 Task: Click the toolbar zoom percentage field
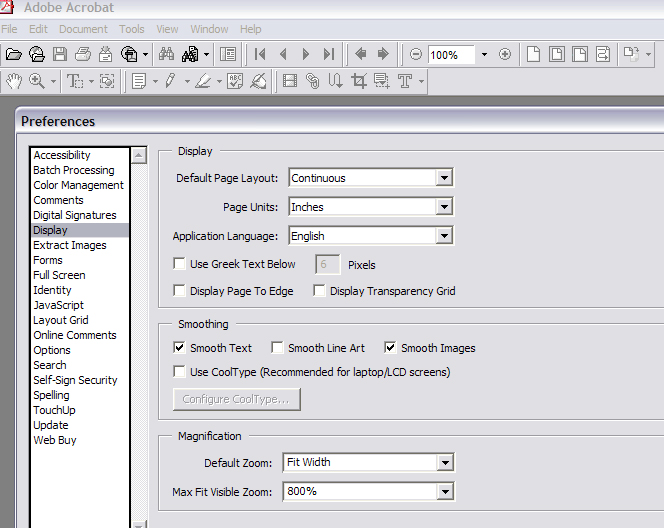[451, 55]
